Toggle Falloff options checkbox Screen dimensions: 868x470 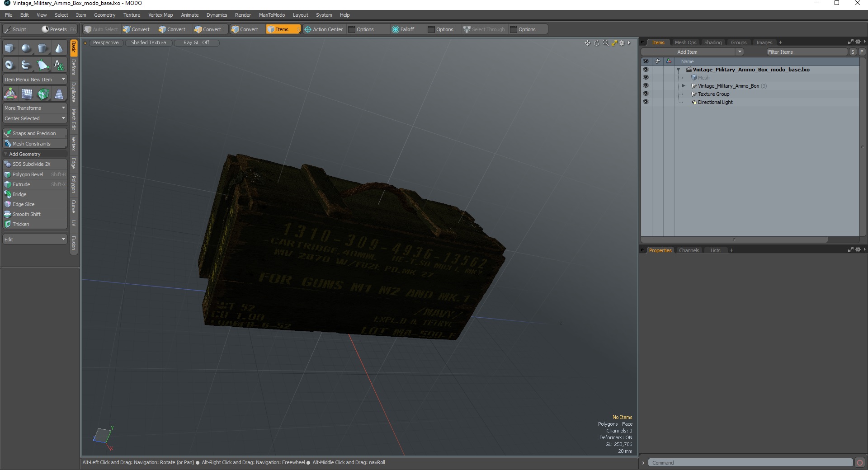431,29
